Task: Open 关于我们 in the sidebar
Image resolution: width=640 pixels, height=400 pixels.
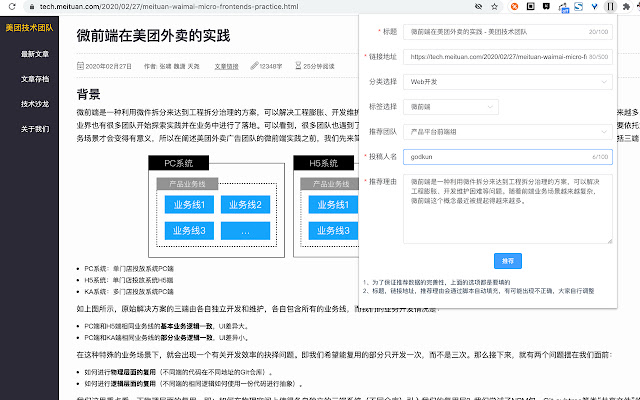Action: pyautogui.click(x=35, y=129)
